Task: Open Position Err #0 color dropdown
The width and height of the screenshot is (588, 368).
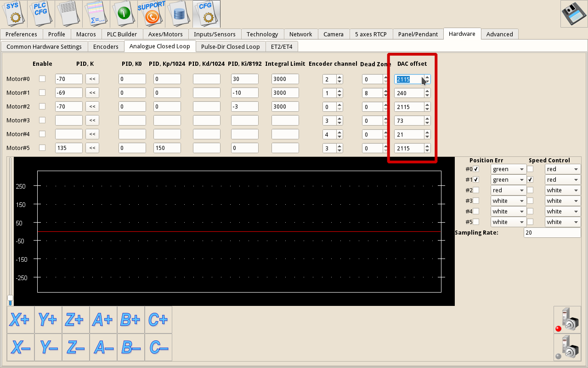Action: pos(508,169)
